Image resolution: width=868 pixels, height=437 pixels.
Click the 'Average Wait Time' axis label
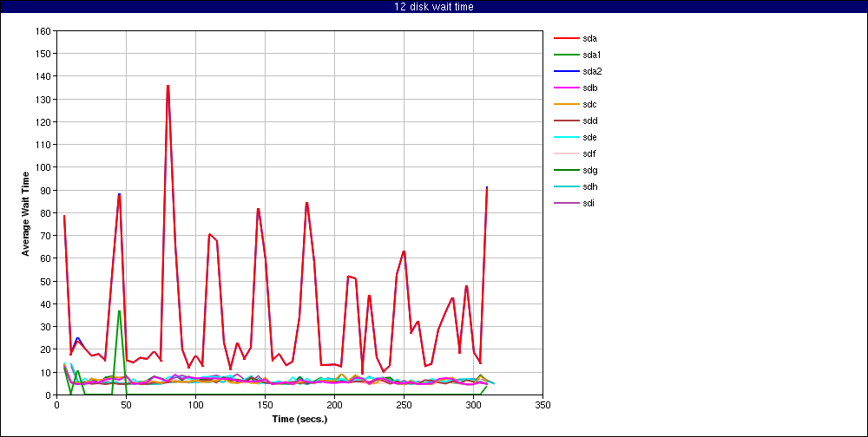25,213
